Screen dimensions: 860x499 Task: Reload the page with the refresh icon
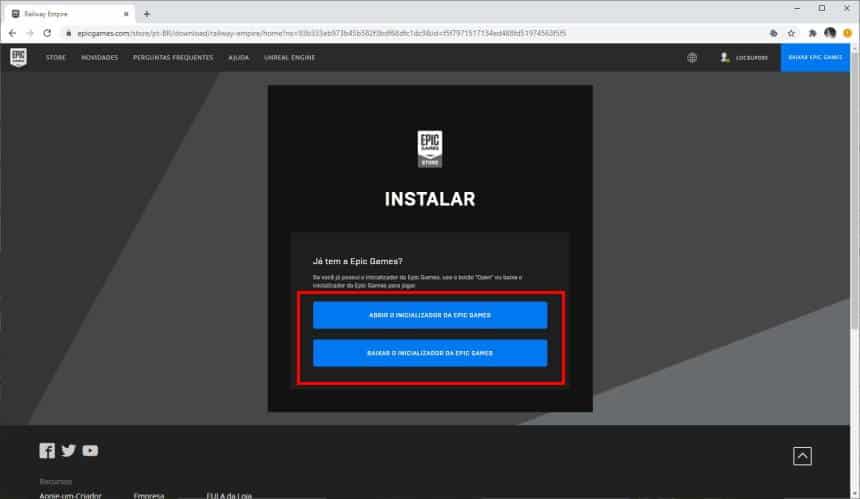tap(47, 33)
